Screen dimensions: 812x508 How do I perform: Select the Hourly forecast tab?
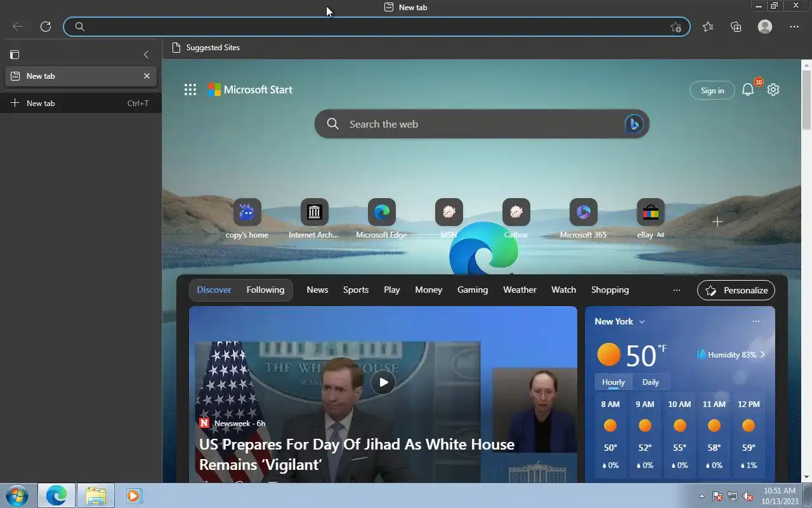point(613,382)
